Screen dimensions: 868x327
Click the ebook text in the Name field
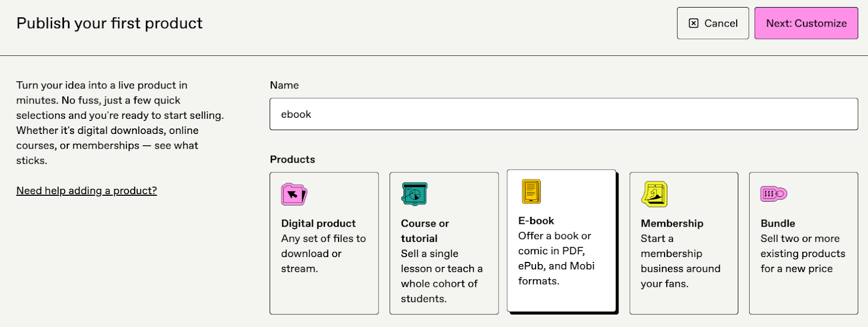pyautogui.click(x=296, y=114)
